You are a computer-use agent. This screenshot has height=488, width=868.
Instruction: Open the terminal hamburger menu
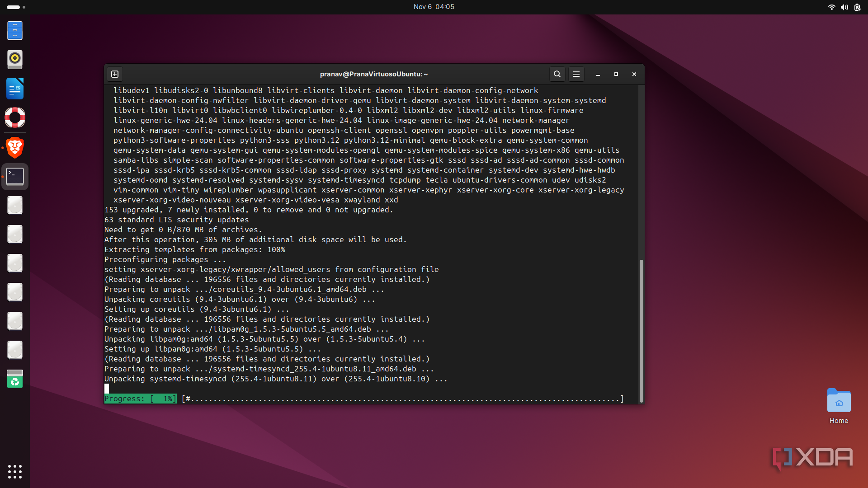[576, 74]
